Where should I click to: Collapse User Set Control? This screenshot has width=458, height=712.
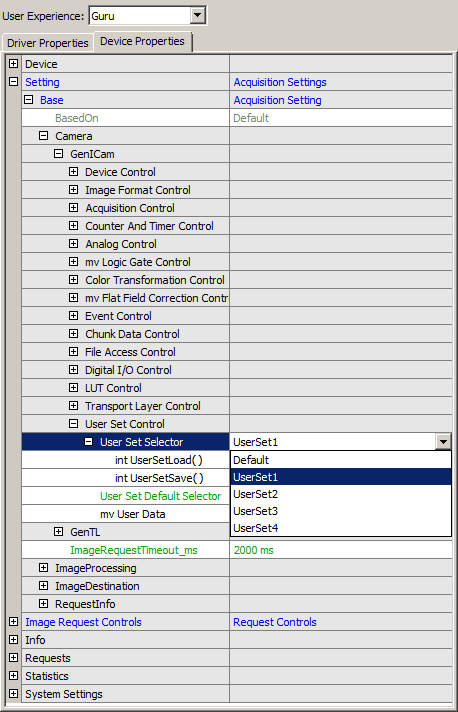pos(74,424)
